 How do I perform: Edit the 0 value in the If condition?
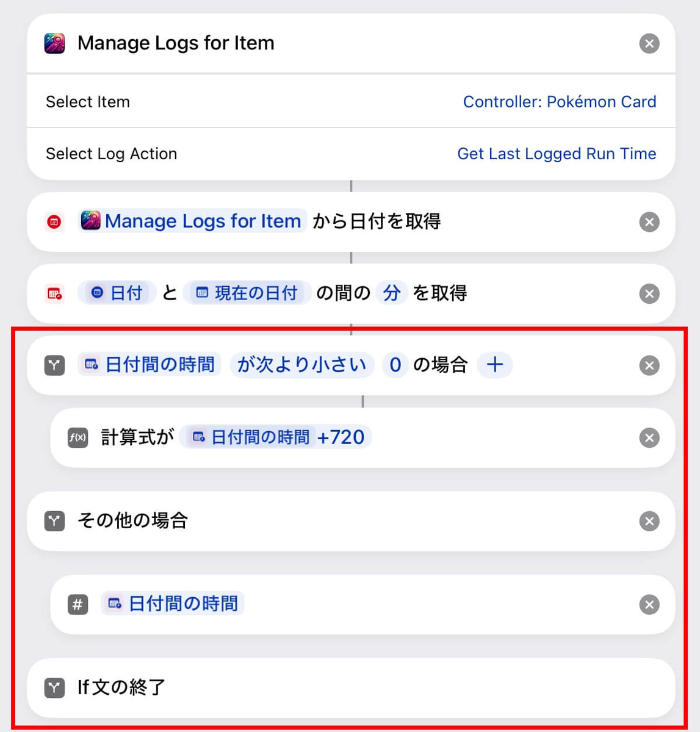pos(395,365)
